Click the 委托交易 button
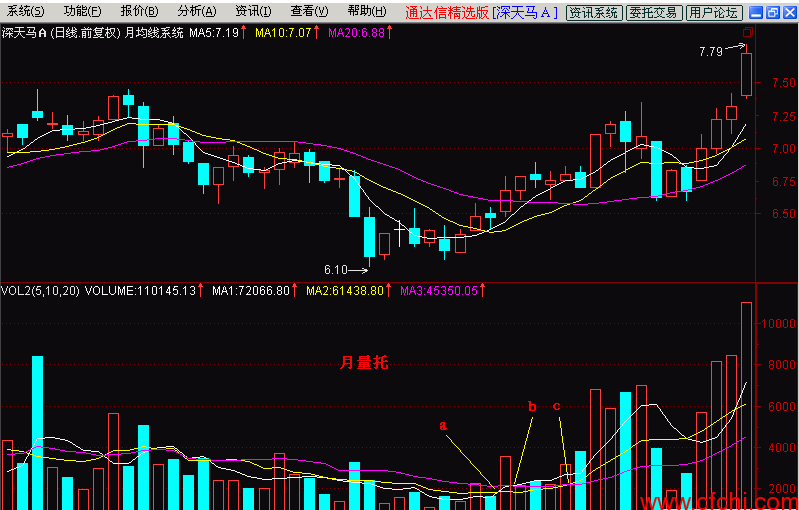 (654, 13)
